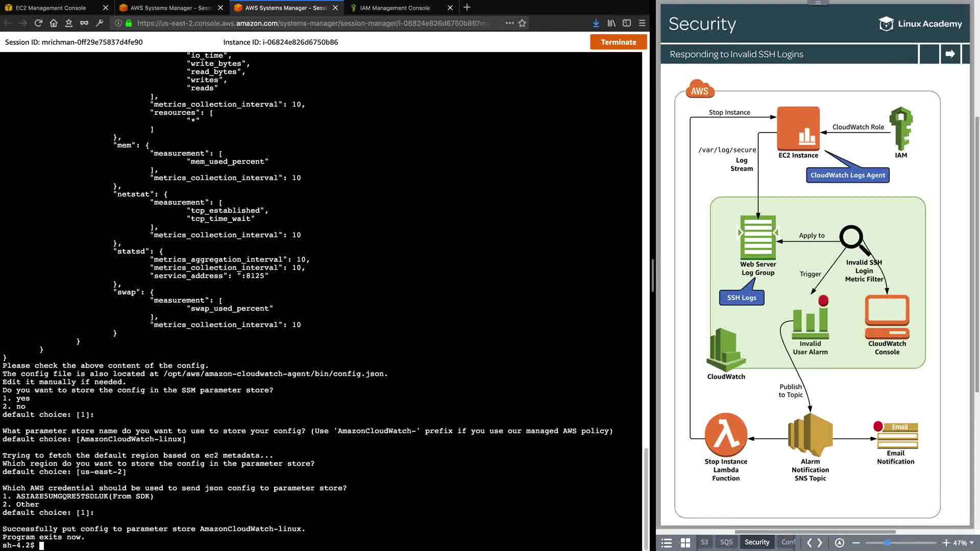This screenshot has height=551, width=980.
Task: Adjust the diagram zoom slider
Action: point(887,543)
